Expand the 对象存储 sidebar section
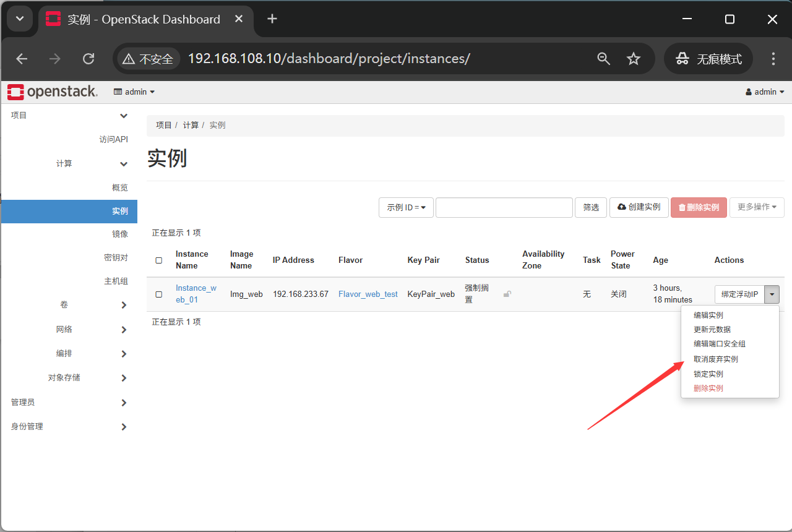This screenshot has width=792, height=532. (x=124, y=378)
